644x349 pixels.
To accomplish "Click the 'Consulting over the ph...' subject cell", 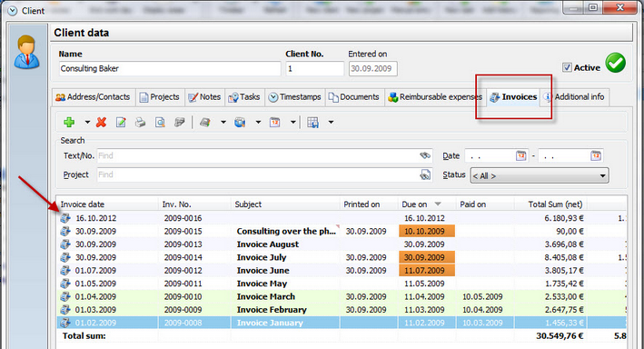I will [x=285, y=231].
